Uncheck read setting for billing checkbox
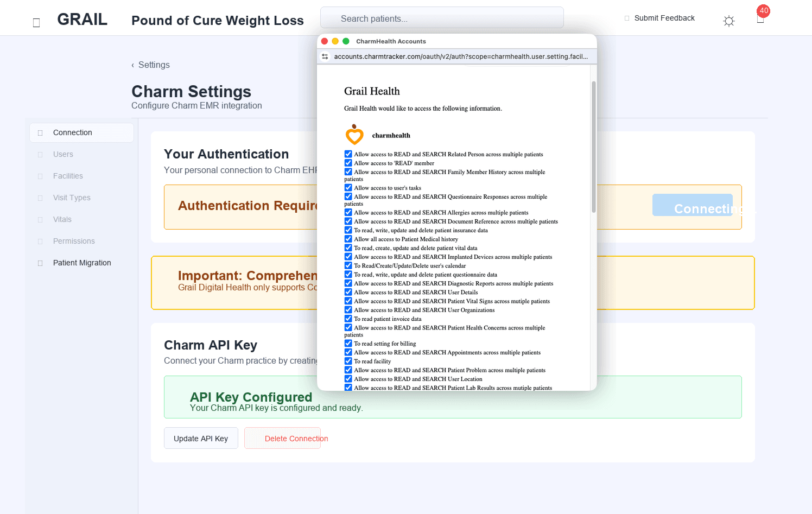Viewport: 812px width, 514px height. (348, 344)
